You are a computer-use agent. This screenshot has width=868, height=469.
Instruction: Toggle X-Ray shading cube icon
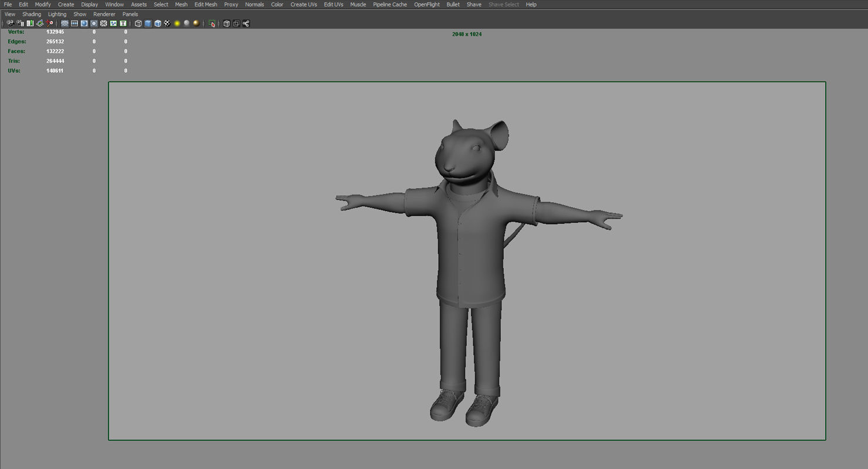pyautogui.click(x=226, y=23)
